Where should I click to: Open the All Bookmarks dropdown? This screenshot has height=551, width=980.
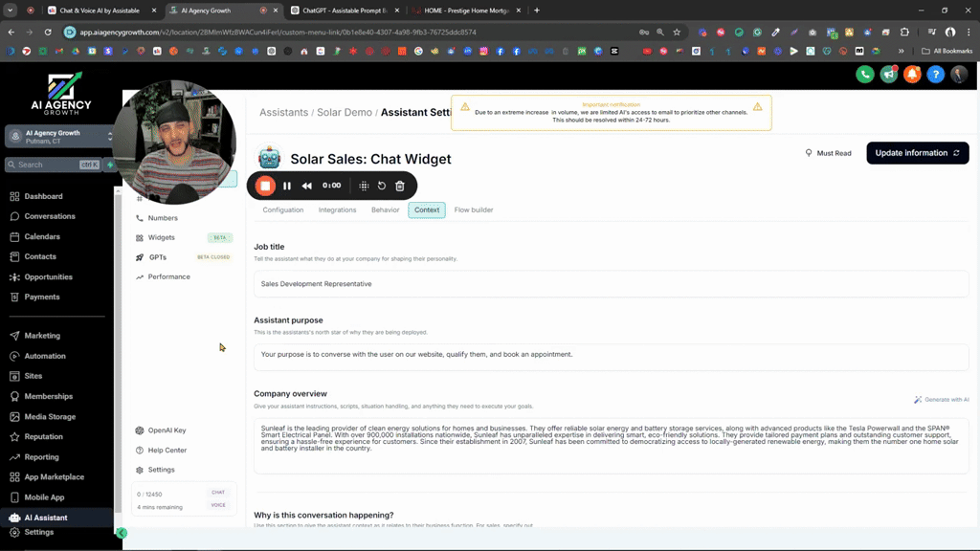(x=946, y=52)
